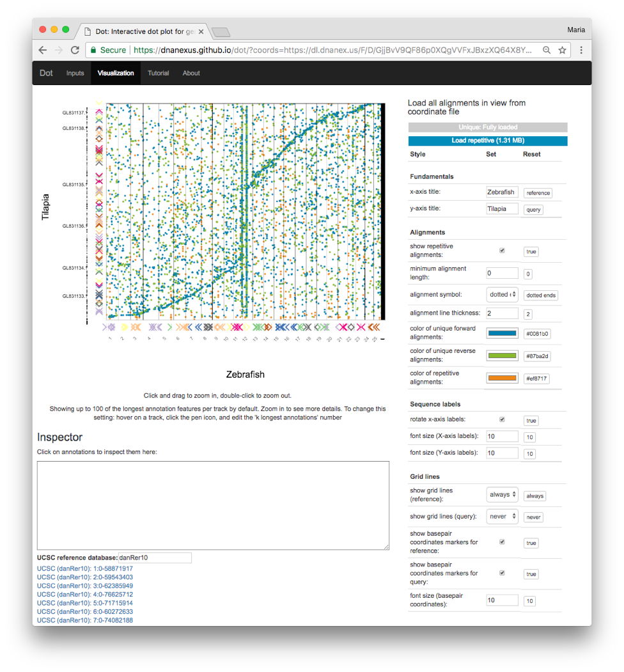The height and width of the screenshot is (672, 624).
Task: Open UCSC link 7:0-74082188
Action: [x=85, y=620]
